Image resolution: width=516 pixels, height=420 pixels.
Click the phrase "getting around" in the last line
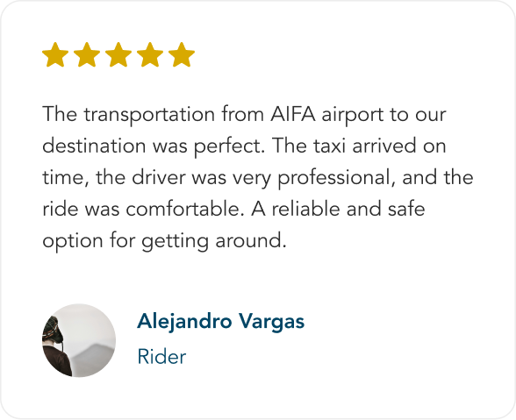(x=212, y=241)
